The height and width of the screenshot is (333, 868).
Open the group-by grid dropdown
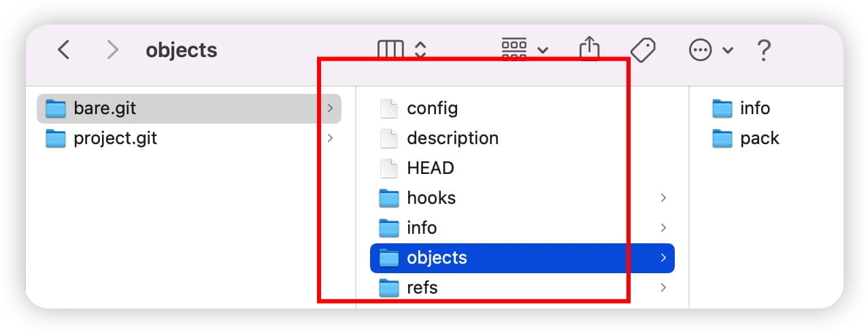[x=524, y=48]
